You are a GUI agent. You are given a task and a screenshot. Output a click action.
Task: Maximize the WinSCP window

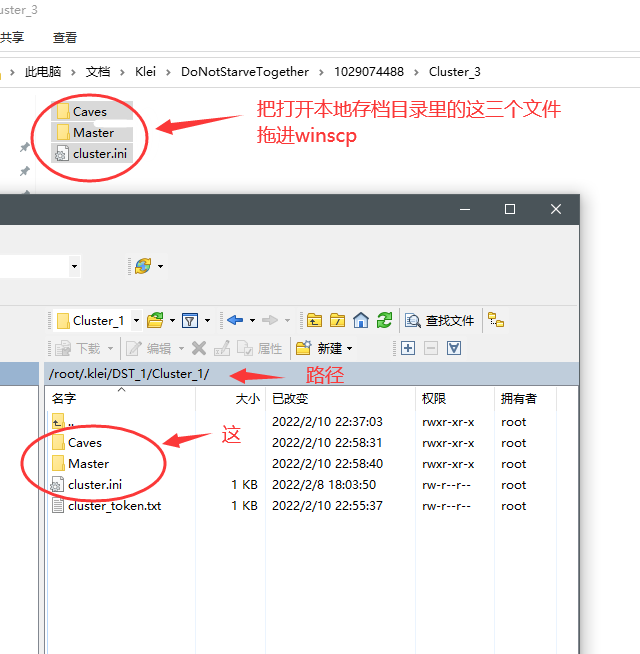[510, 209]
